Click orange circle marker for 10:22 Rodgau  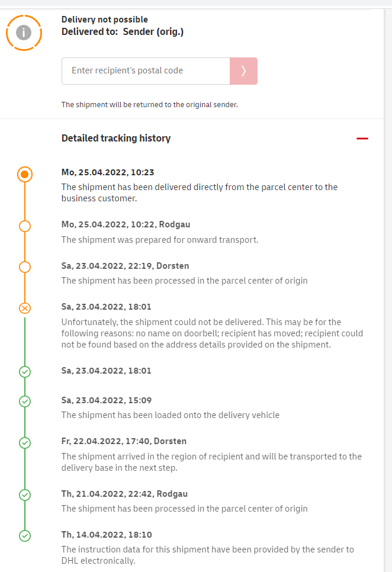pos(25,226)
